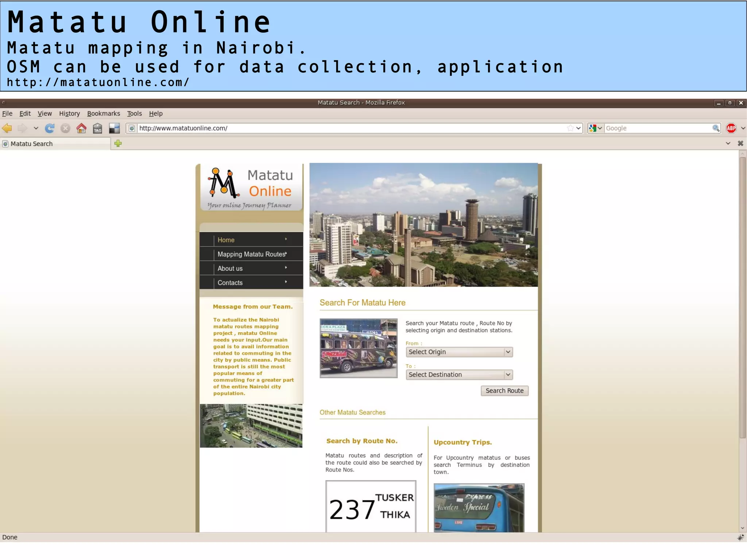747x560 pixels.
Task: Click the Search Route button
Action: click(x=504, y=391)
